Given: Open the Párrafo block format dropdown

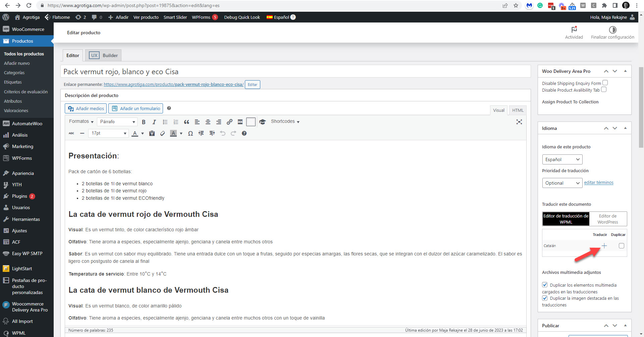Looking at the screenshot, I should [x=117, y=122].
